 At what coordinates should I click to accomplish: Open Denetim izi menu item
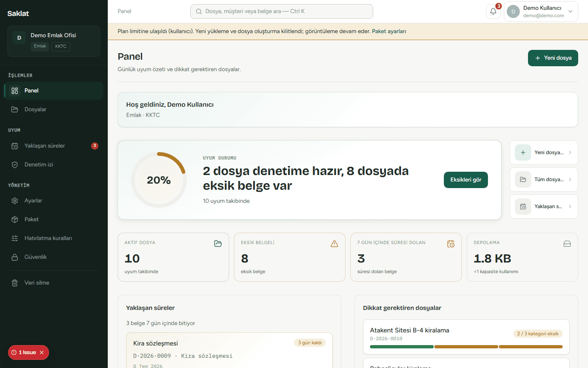pyautogui.click(x=53, y=165)
